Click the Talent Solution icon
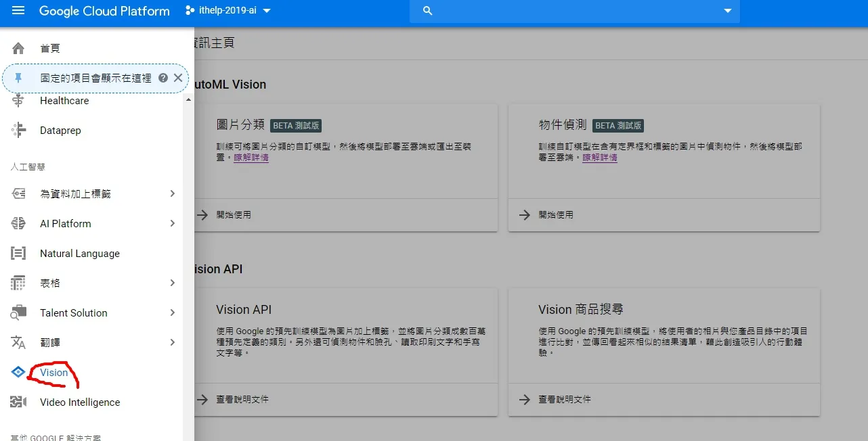 pos(18,312)
